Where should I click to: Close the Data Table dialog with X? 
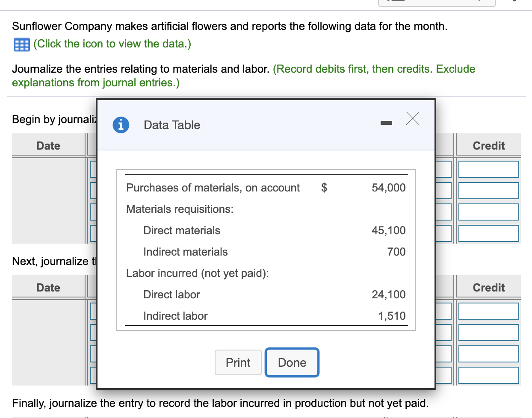[413, 118]
